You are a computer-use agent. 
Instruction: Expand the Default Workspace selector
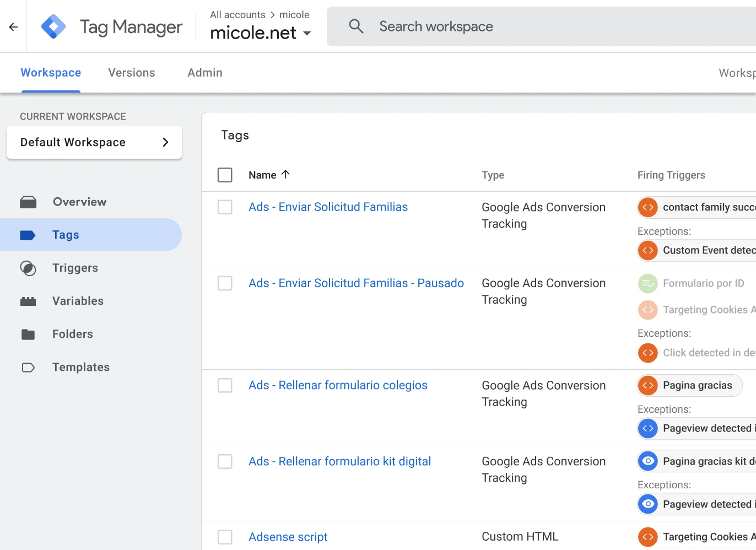tap(94, 142)
